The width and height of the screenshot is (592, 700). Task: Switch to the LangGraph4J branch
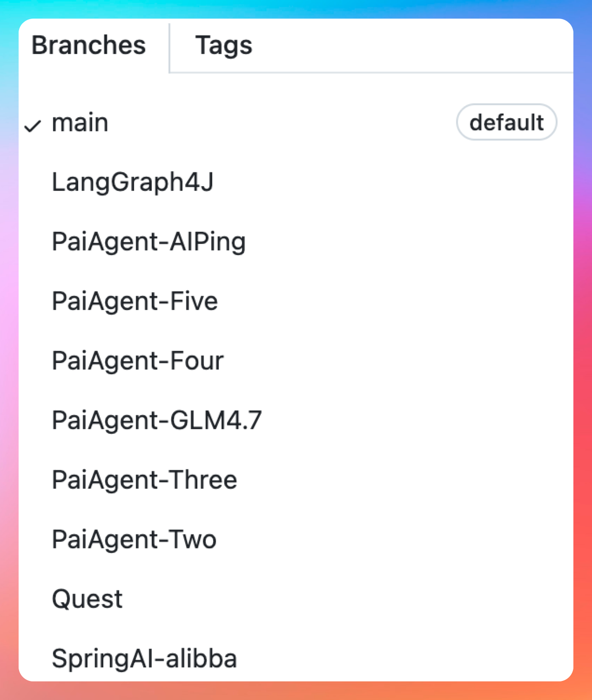click(x=133, y=182)
